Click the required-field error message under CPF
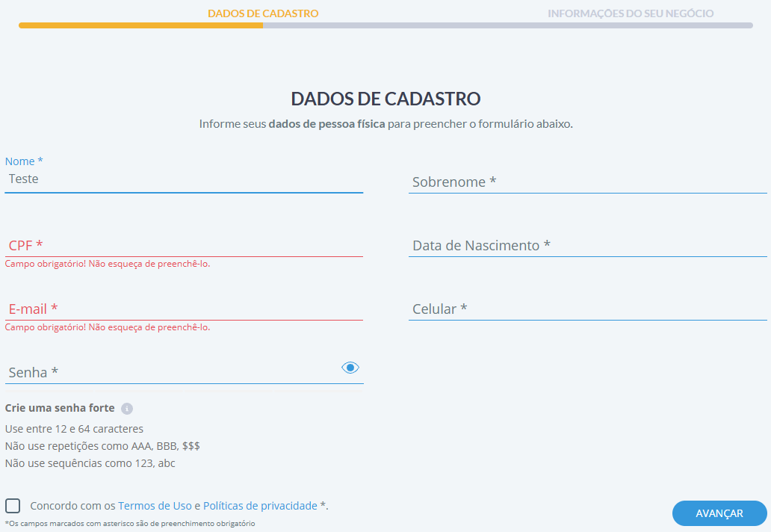Image resolution: width=771 pixels, height=532 pixels. (x=108, y=264)
